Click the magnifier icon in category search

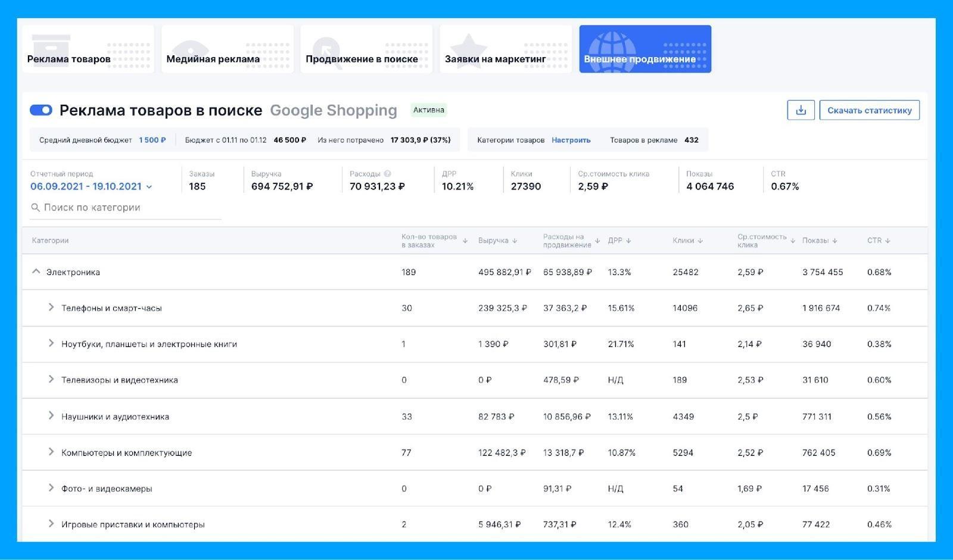coord(36,208)
